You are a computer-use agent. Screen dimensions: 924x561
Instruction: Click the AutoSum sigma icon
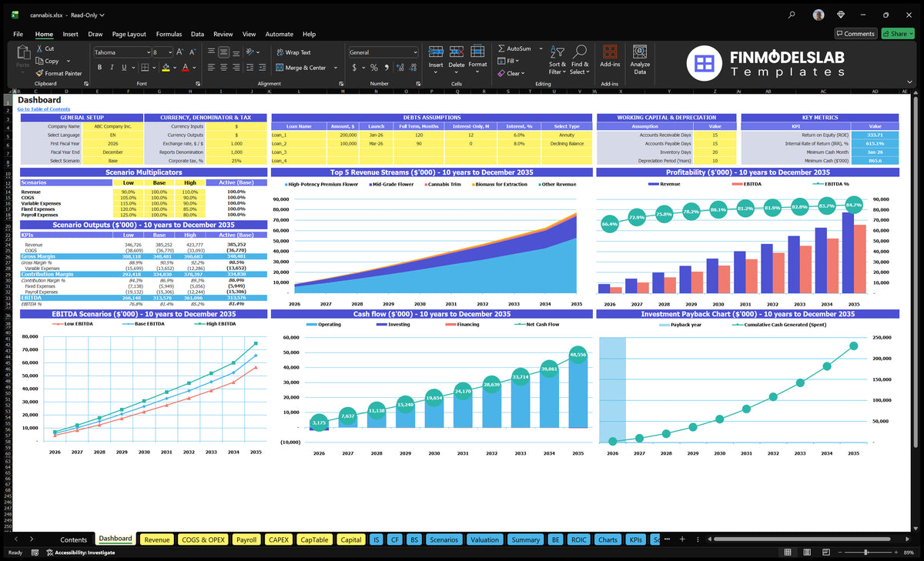(502, 48)
